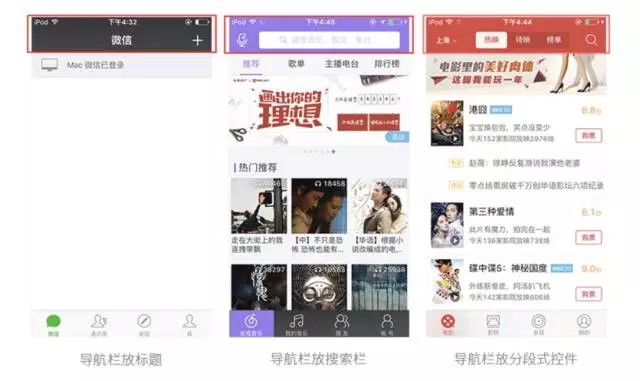Switch to the 推荐 tab
Viewport: 640px width, 381px height.
point(251,64)
